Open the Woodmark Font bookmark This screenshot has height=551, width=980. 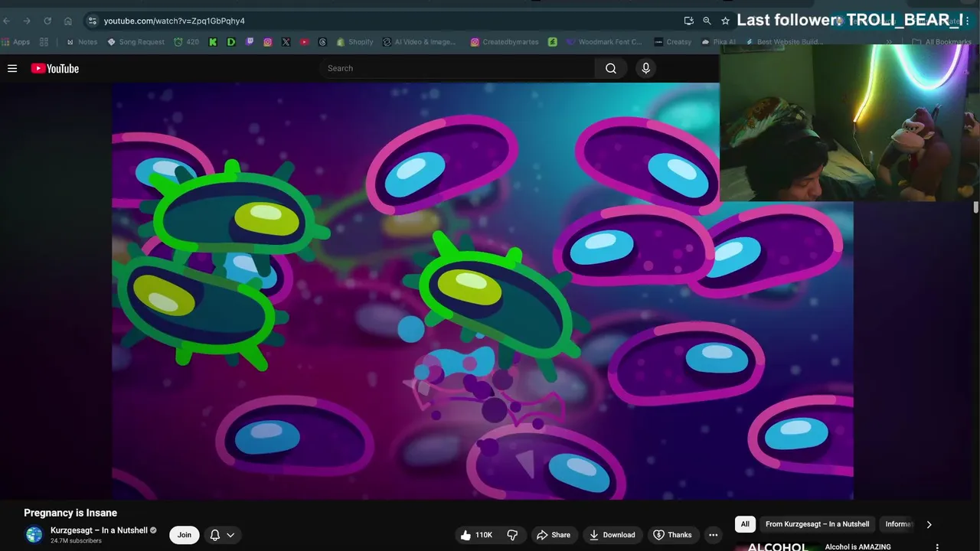pyautogui.click(x=604, y=42)
